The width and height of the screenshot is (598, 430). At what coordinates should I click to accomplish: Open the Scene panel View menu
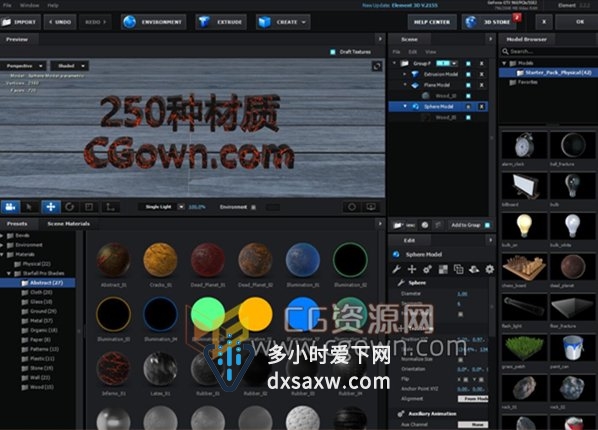431,52
